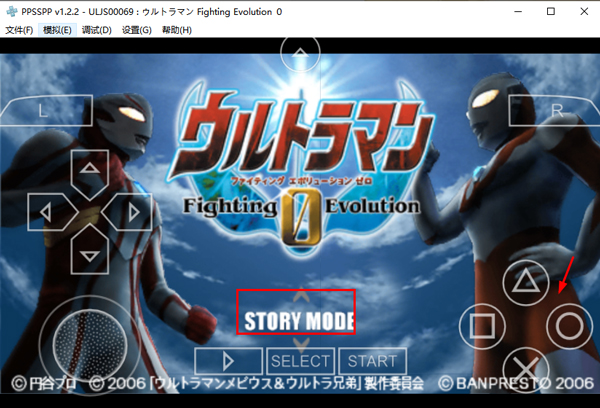Tap the SELECT overlay button
Image resolution: width=600 pixels, height=408 pixels.
(300, 361)
